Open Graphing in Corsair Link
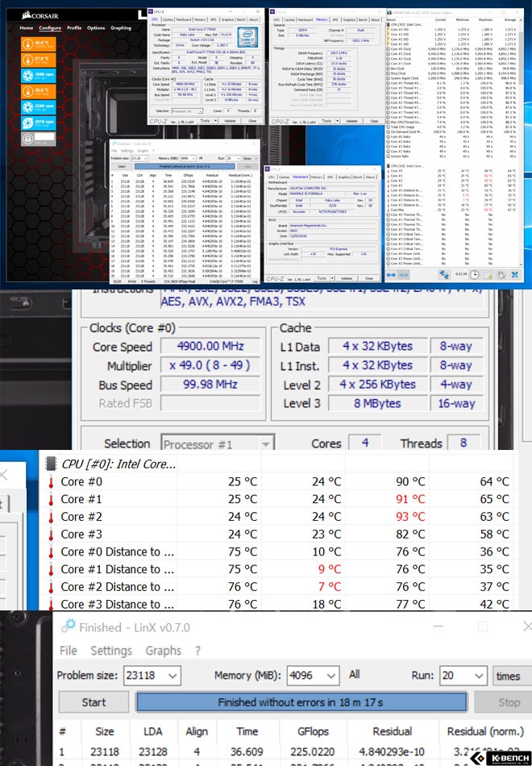Image resolution: width=532 pixels, height=766 pixels. [121, 28]
